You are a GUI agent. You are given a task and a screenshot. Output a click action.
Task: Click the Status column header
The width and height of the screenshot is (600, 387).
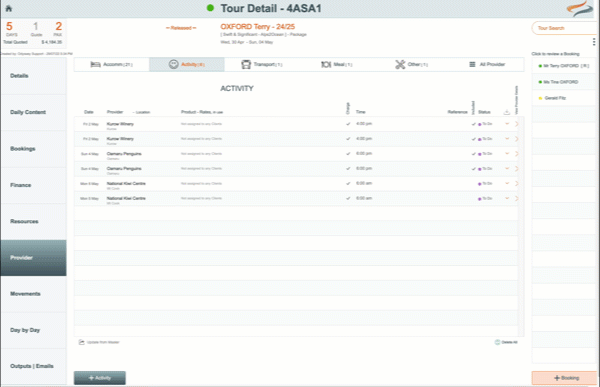pyautogui.click(x=484, y=112)
